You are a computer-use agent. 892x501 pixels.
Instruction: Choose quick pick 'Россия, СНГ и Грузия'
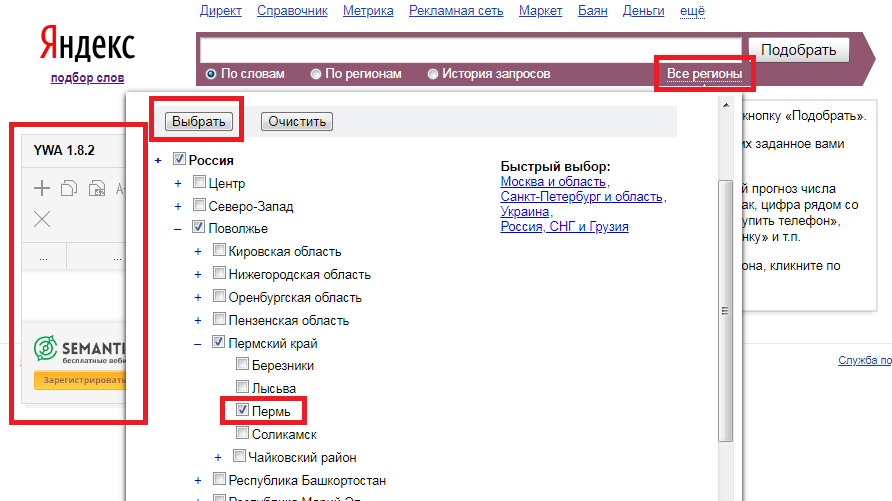564,226
